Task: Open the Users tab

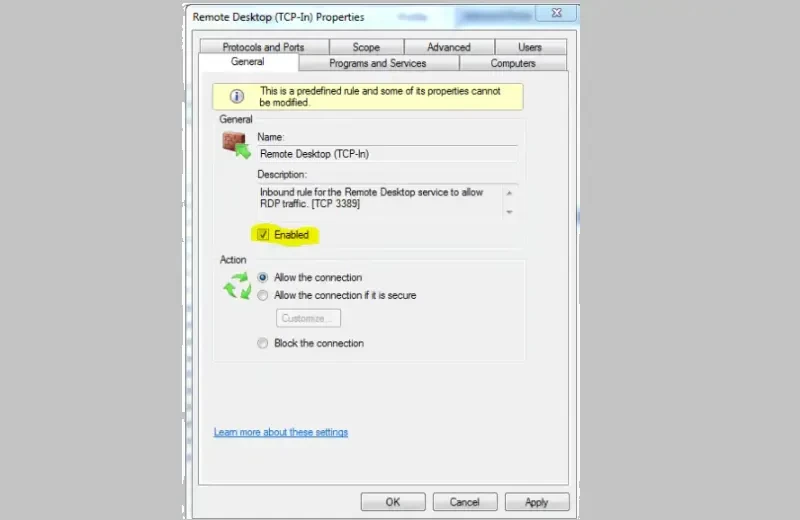Action: [x=530, y=47]
